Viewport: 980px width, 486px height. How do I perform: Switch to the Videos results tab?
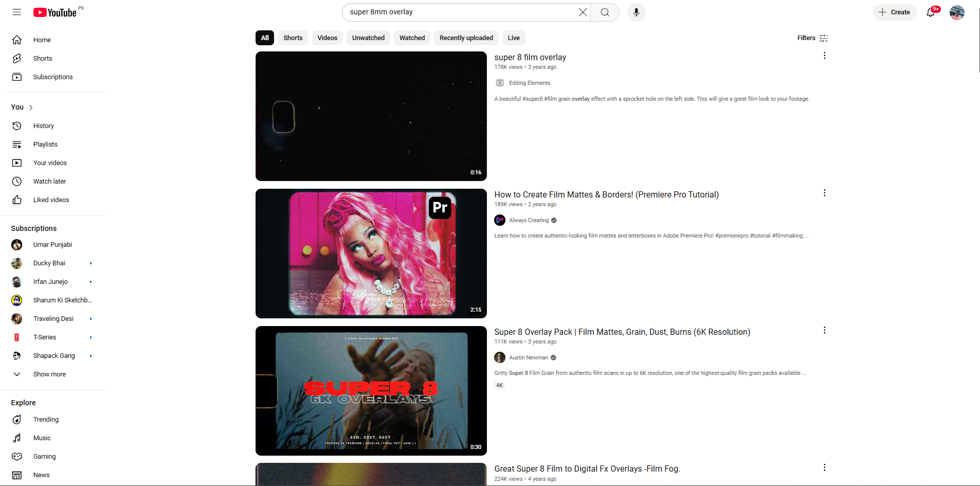coord(327,38)
